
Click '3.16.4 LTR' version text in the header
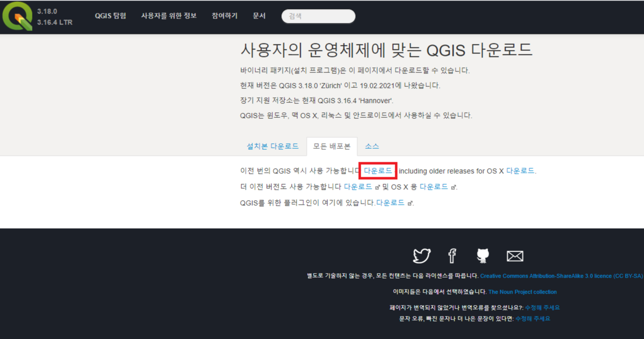point(54,22)
